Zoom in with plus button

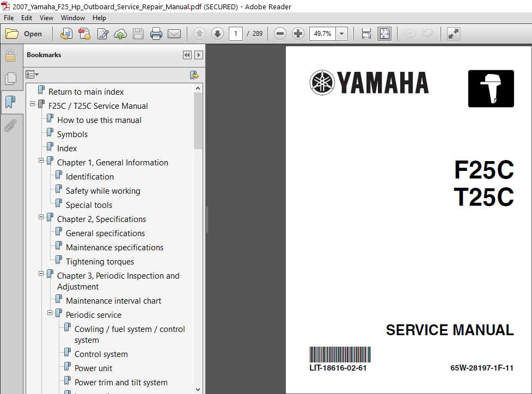pos(298,34)
